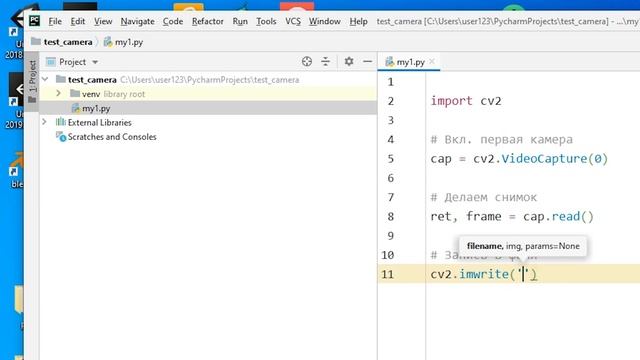This screenshot has width=640, height=360.
Task: Open the Edit menu
Action: tap(78, 21)
